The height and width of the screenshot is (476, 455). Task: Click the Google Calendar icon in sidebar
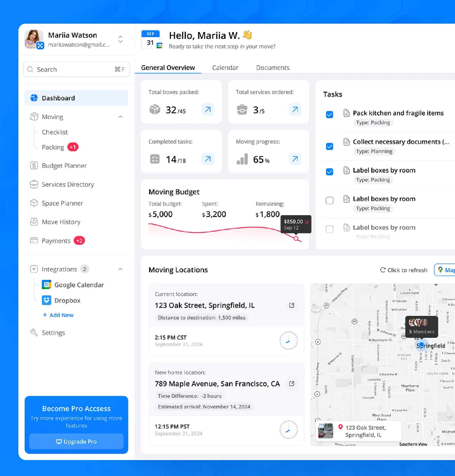(x=47, y=285)
